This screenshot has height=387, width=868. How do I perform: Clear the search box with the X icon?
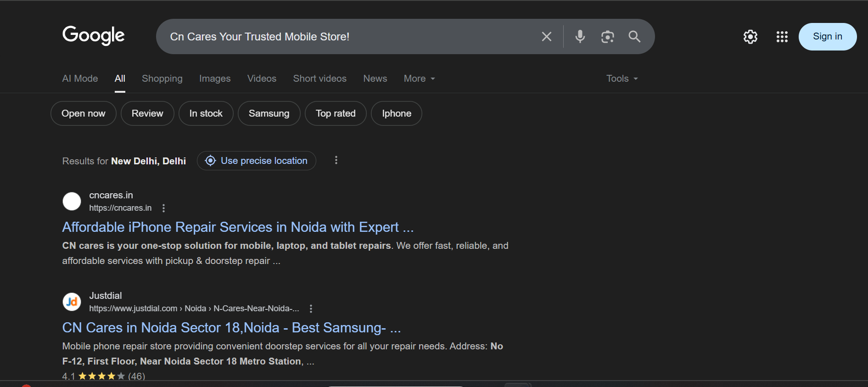(546, 37)
